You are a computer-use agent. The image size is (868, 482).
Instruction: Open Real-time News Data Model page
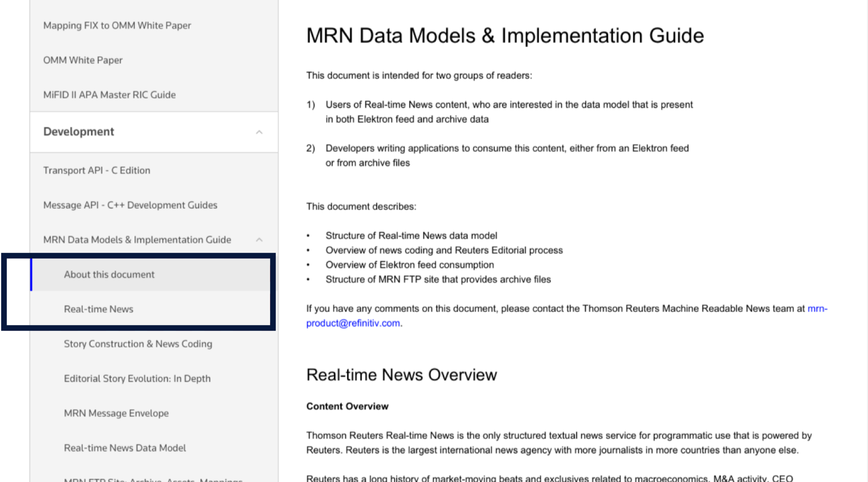125,448
